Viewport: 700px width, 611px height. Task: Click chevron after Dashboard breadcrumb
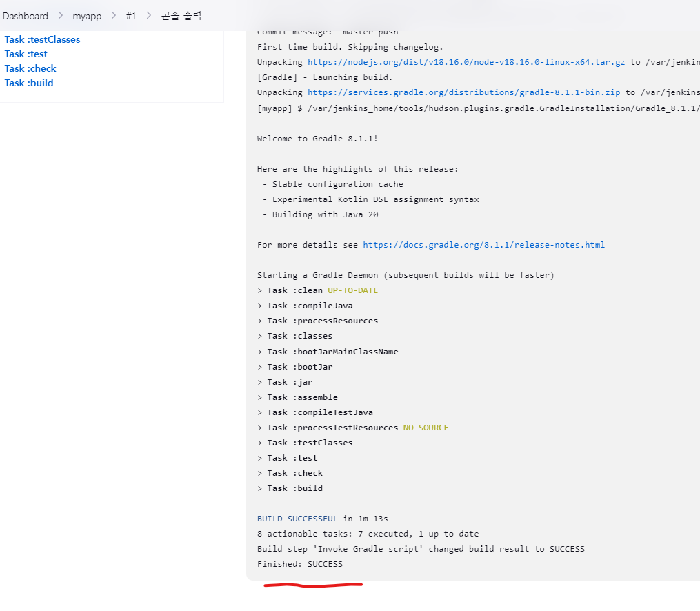point(60,16)
